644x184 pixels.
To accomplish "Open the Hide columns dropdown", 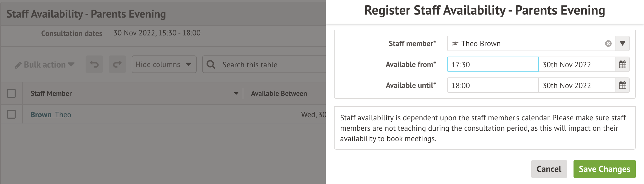I will tap(164, 65).
